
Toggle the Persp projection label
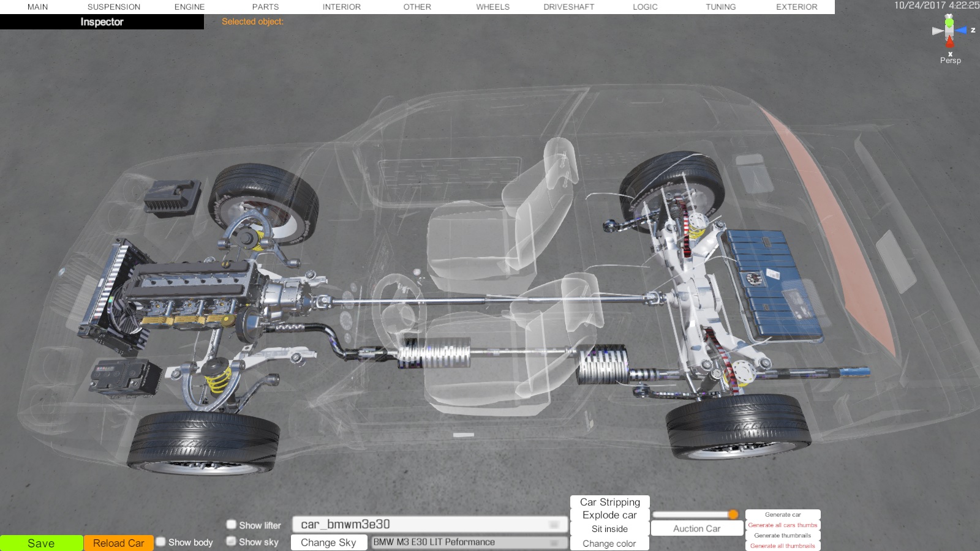[x=950, y=61]
